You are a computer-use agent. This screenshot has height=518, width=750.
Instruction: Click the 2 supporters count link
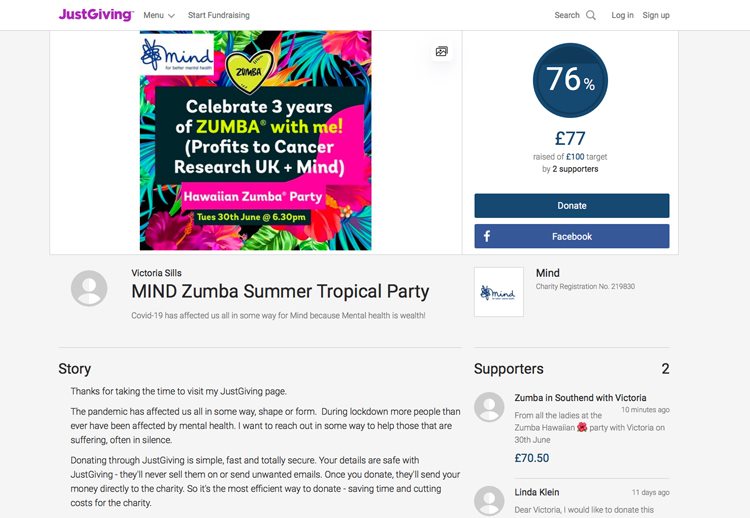(x=575, y=169)
